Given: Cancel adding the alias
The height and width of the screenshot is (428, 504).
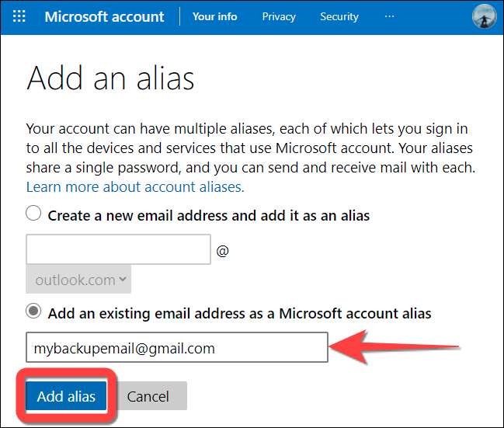Looking at the screenshot, I should (x=148, y=396).
